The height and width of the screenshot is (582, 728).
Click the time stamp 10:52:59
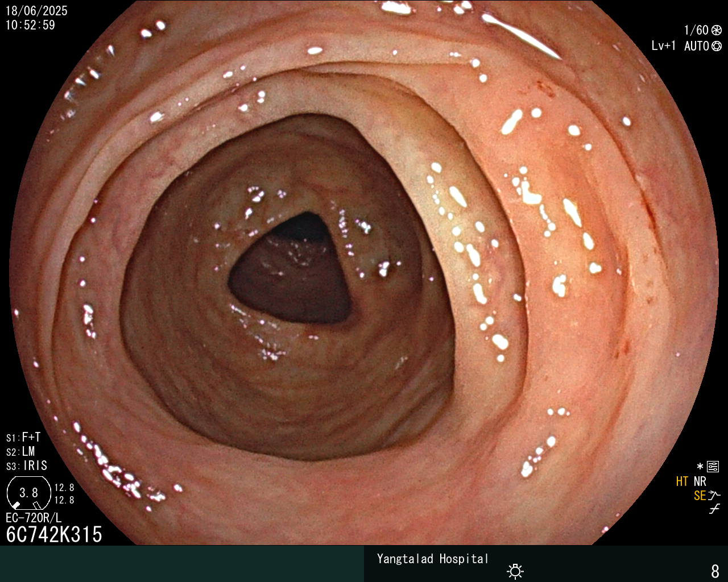tap(30, 25)
